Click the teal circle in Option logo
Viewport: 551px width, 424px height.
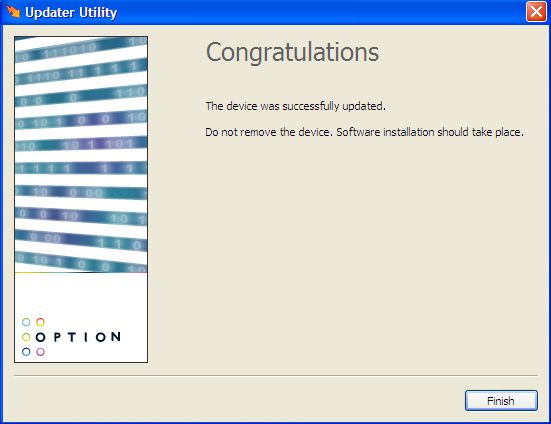[x=26, y=322]
